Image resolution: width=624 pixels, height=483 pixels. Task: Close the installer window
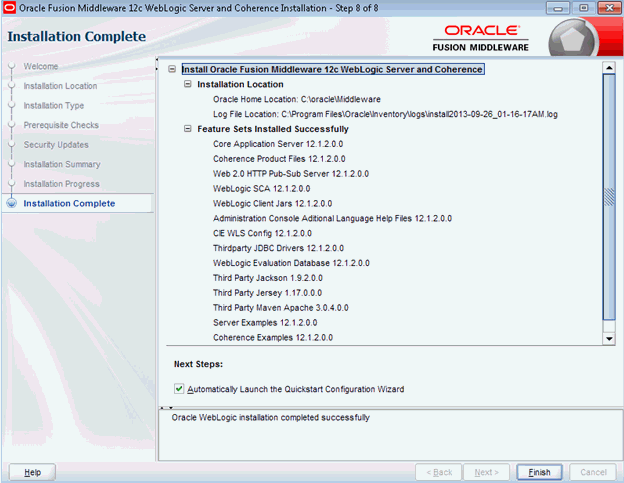coord(609,8)
